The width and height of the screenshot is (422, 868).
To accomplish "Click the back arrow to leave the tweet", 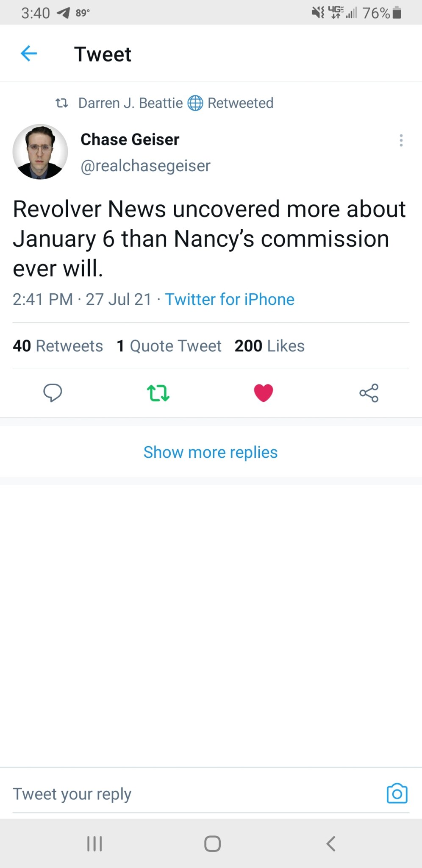I will pos(28,54).
